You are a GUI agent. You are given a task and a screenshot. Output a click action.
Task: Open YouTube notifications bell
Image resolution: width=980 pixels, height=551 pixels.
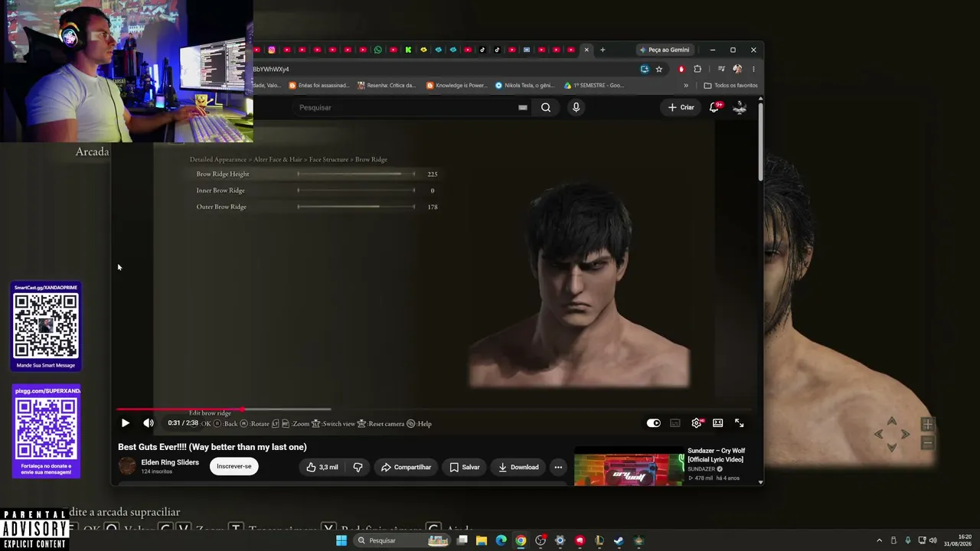point(714,107)
